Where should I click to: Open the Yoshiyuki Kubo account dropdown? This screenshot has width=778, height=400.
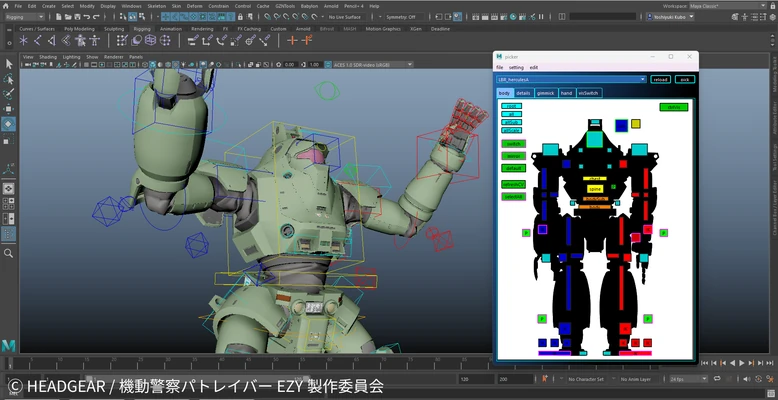tap(670, 17)
